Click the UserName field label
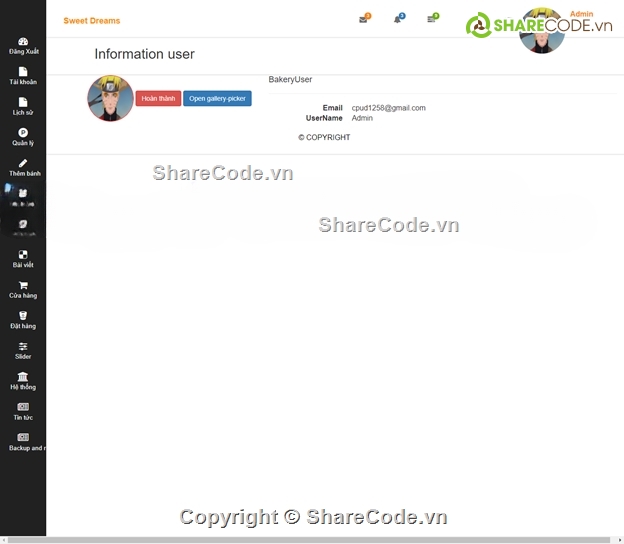The image size is (624, 544). coord(324,118)
